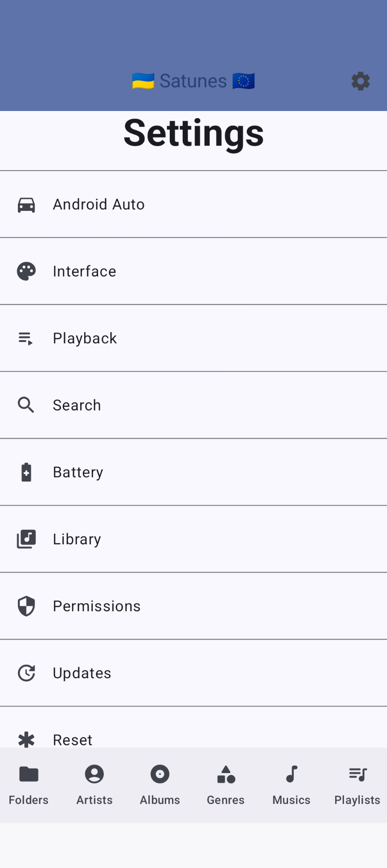387x868 pixels.
Task: Open the Musics tab
Action: coord(292,784)
